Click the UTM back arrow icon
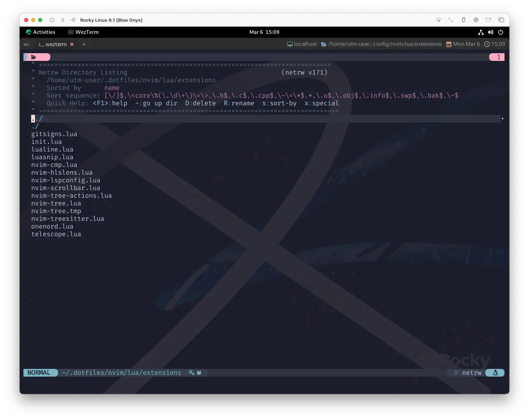This screenshot has height=420, width=529. coord(73,20)
